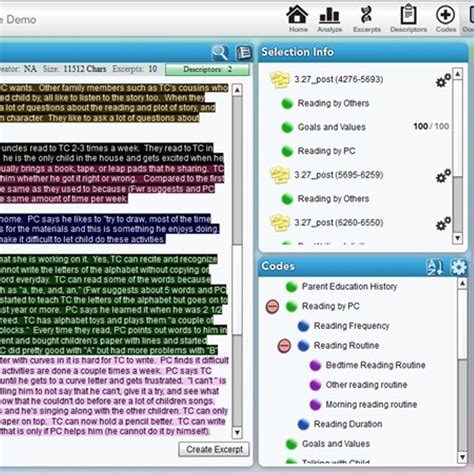Click the Create Excerpt button

[x=214, y=449]
